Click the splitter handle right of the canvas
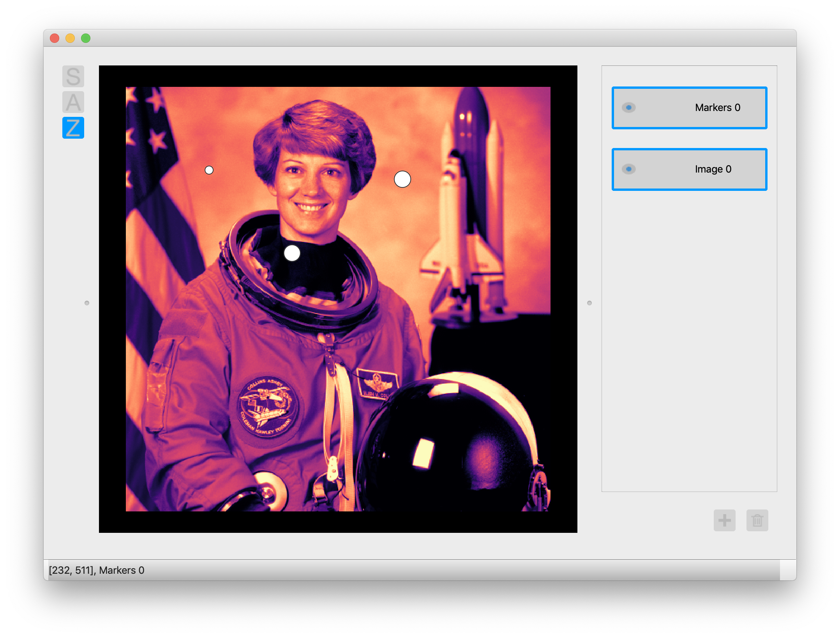The image size is (840, 638). coord(589,303)
